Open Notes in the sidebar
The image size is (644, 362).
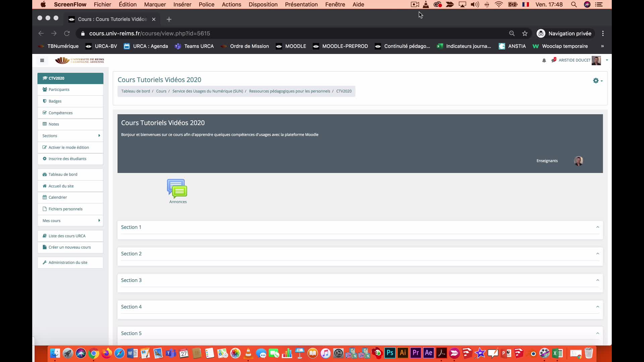click(x=70, y=124)
